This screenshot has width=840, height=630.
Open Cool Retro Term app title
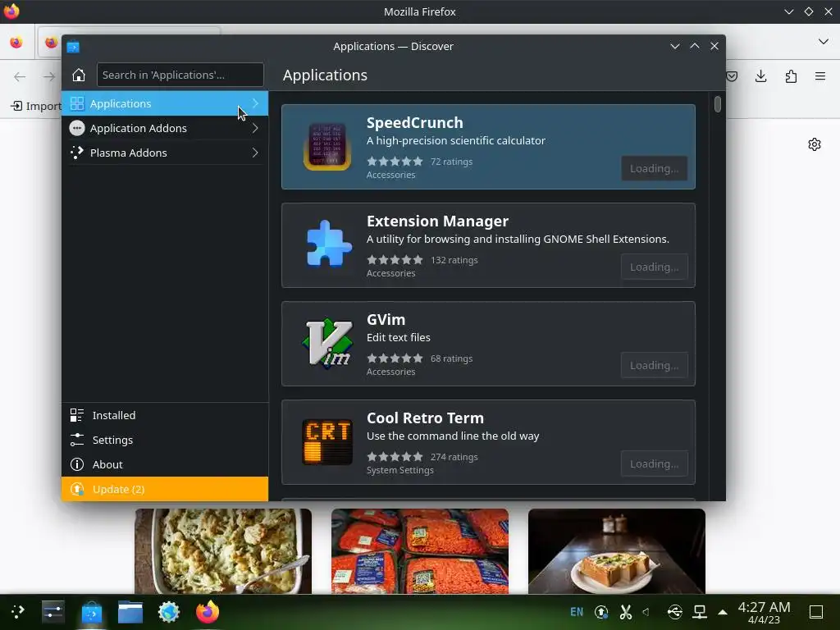click(425, 418)
